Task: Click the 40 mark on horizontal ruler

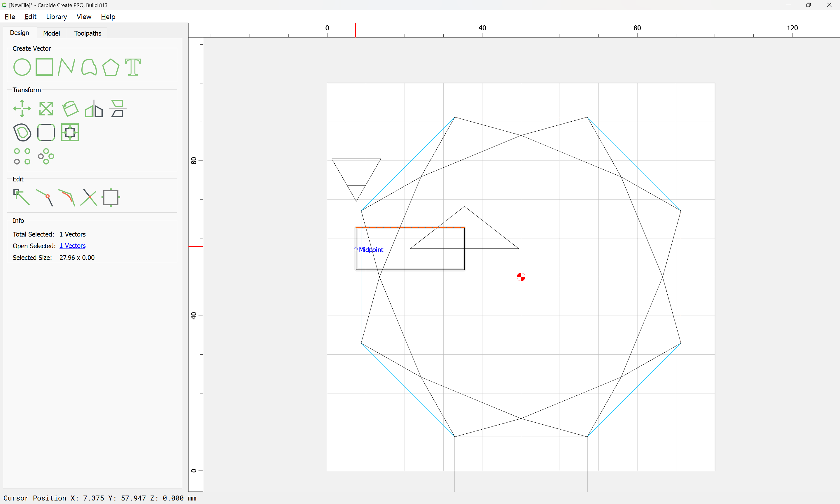Action: 482,28
